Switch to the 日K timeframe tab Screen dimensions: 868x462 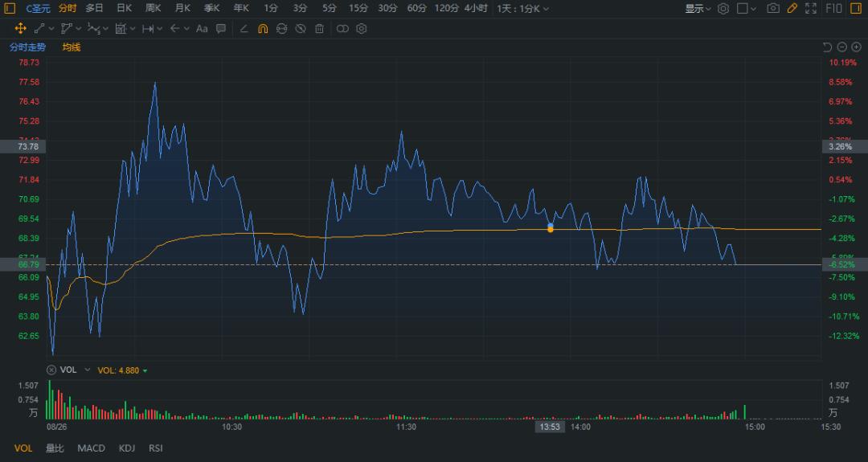[124, 8]
